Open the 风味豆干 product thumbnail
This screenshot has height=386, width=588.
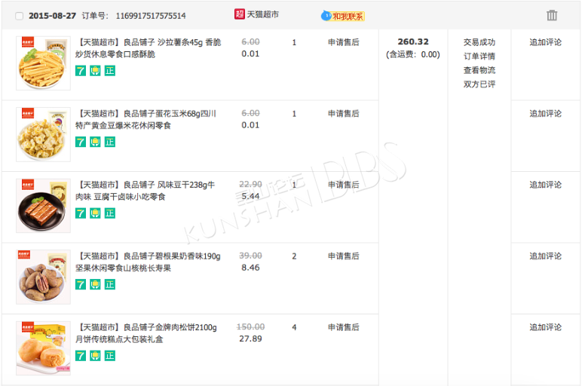[x=43, y=206]
